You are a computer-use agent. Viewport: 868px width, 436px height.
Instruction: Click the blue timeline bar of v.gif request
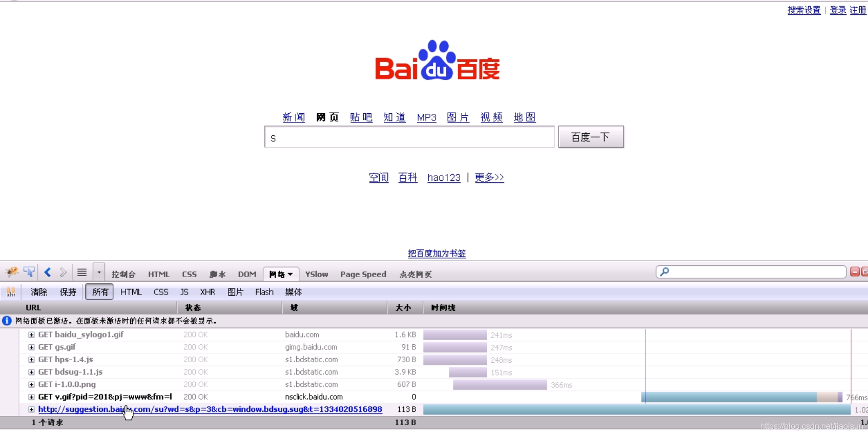coord(729,397)
